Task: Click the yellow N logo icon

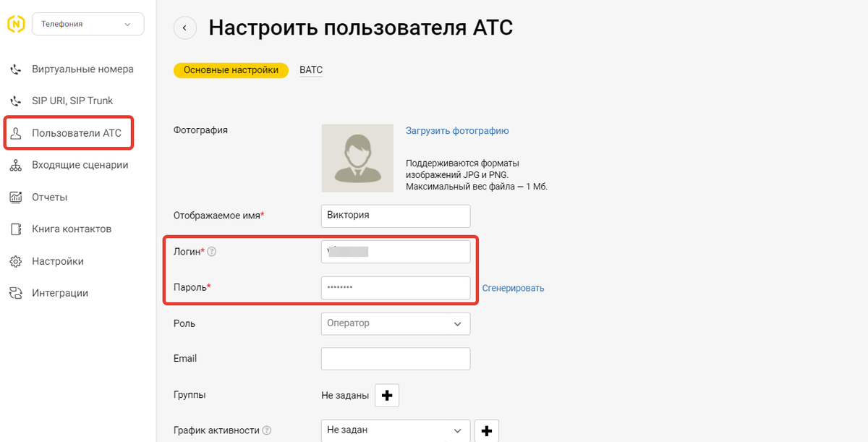Action: click(x=15, y=24)
